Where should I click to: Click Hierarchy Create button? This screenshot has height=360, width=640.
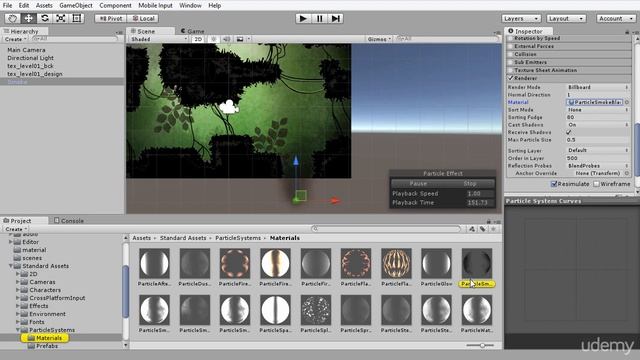coord(16,39)
